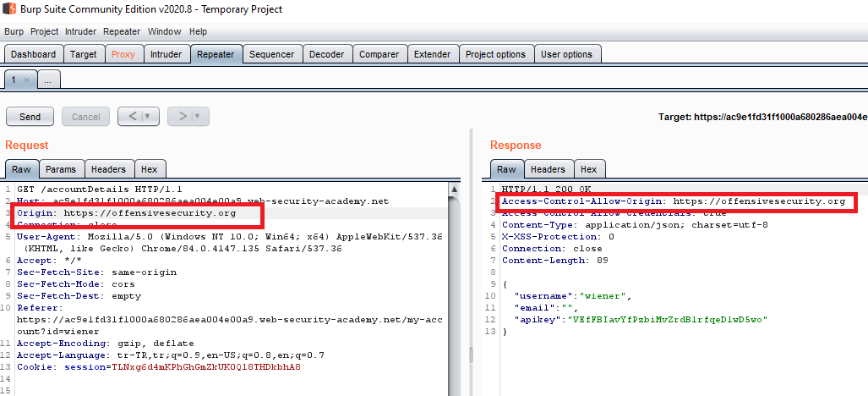Close Repeater tab 1 with its x
This screenshot has width=868, height=396.
[x=26, y=80]
